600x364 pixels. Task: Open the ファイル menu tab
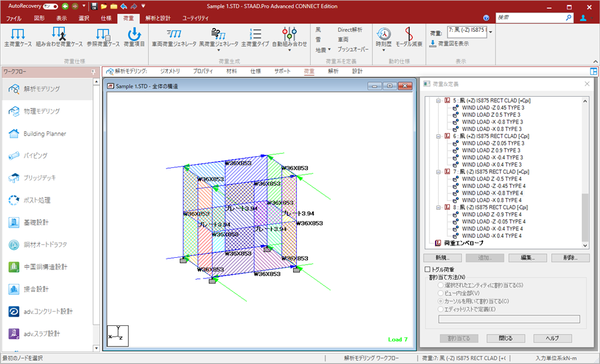point(14,18)
